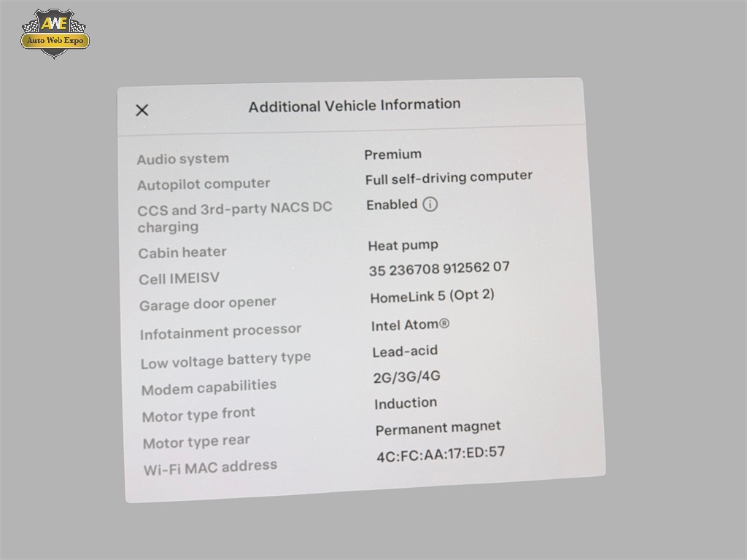Viewport: 747px width, 560px height.
Task: Click the Lead-acid battery type value
Action: click(405, 351)
